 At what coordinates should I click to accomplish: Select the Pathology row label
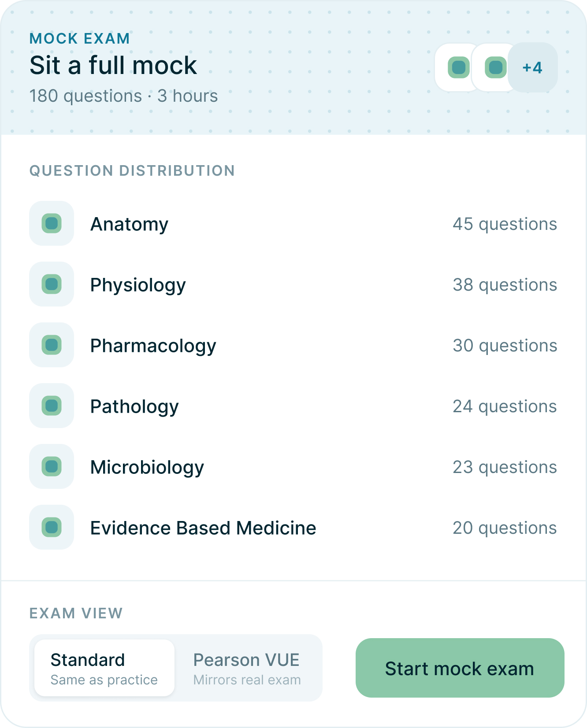[x=134, y=406]
